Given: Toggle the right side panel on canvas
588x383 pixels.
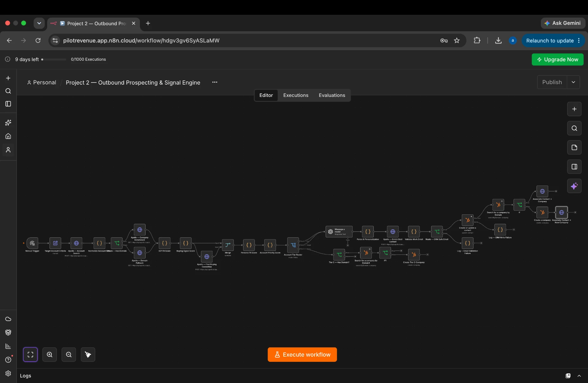Looking at the screenshot, I should [x=574, y=167].
